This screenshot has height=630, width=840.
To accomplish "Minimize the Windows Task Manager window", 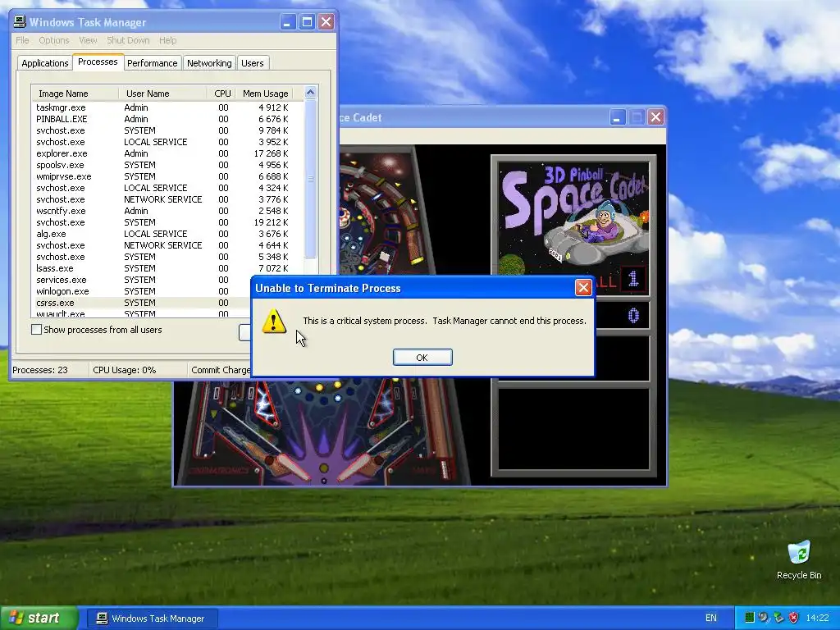I will tap(288, 22).
